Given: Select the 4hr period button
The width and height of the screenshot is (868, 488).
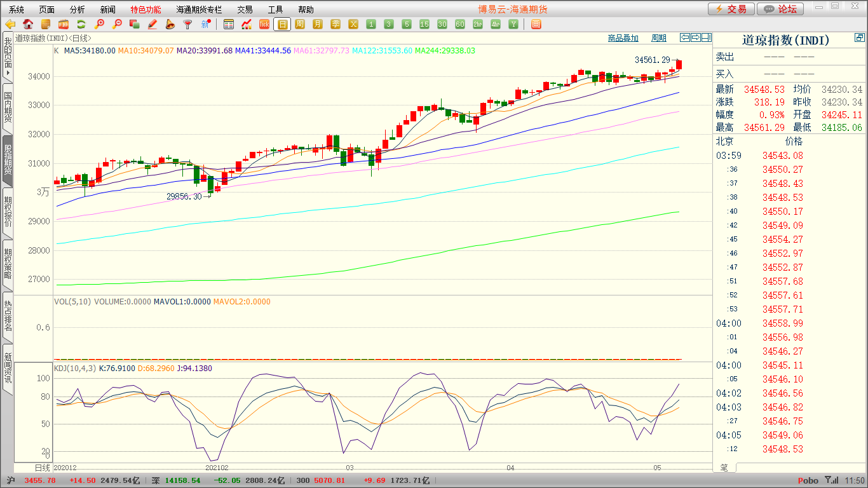Looking at the screenshot, I should 496,24.
